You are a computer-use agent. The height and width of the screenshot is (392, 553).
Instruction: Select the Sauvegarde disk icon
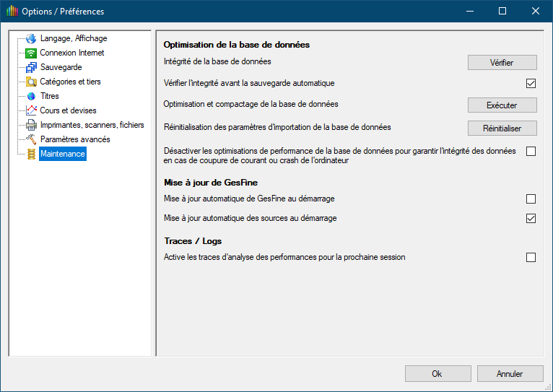(30, 68)
